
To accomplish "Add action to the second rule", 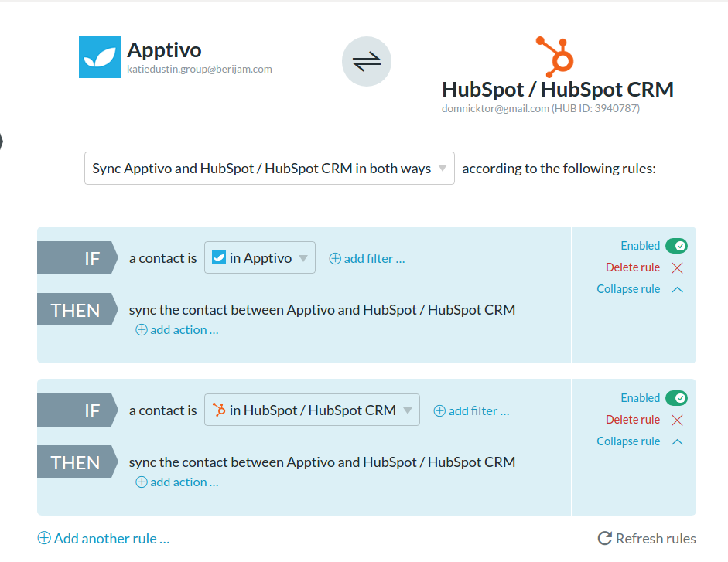I will (x=177, y=482).
